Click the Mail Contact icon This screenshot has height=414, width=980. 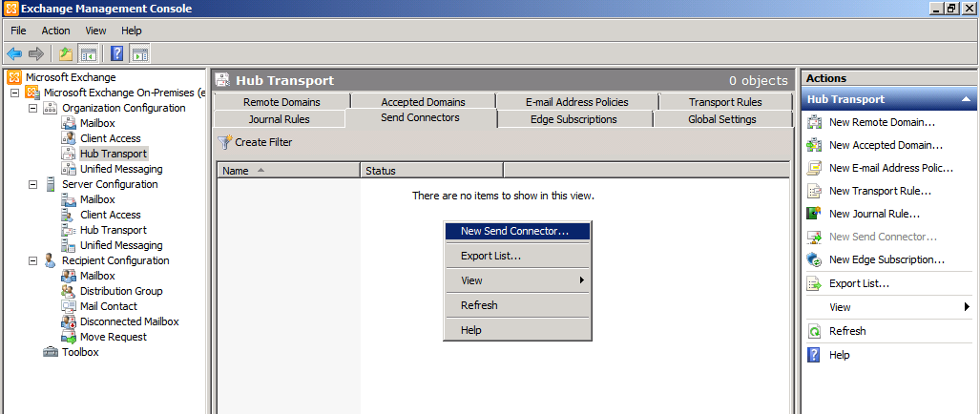click(69, 306)
